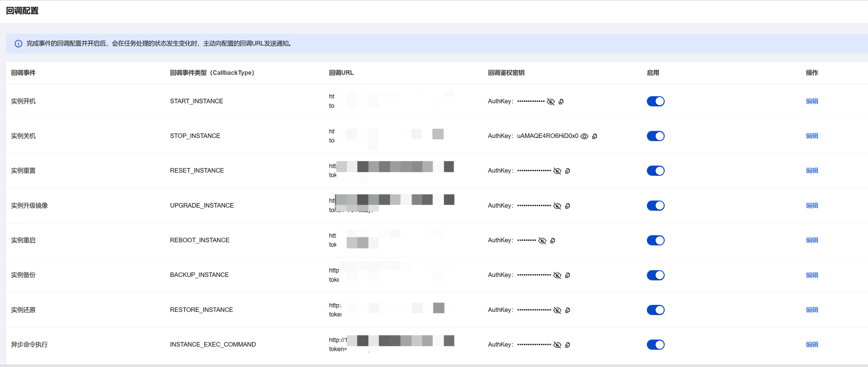Copy the START_INSTANCE auth key
868x367 pixels.
tap(561, 101)
